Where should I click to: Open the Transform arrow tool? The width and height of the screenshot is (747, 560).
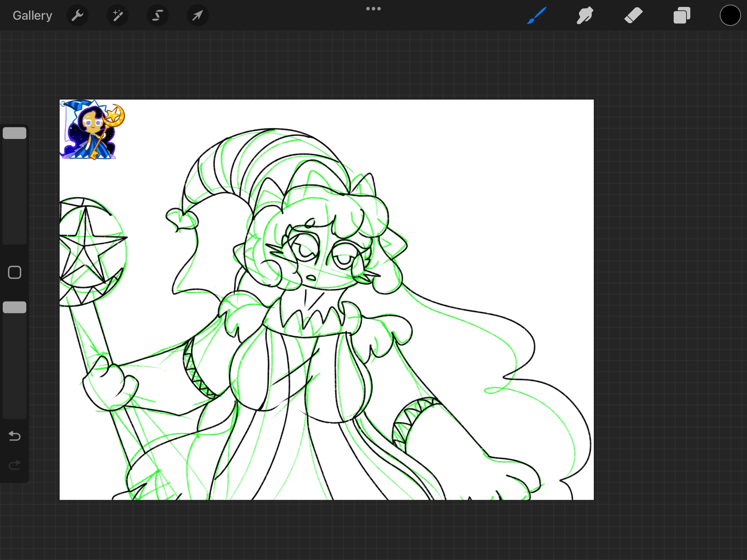point(197,15)
